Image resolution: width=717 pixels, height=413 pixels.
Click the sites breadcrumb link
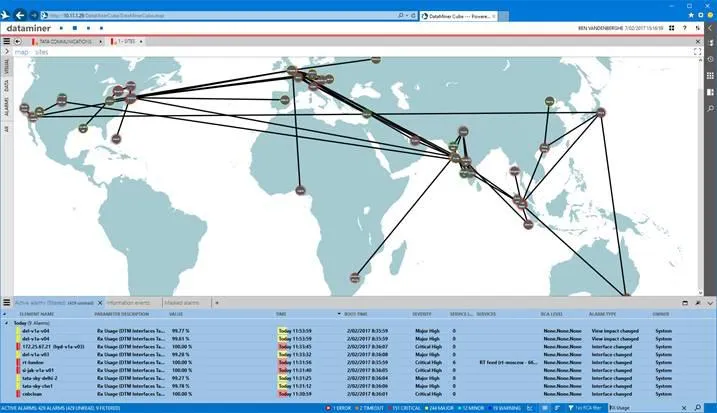point(41,52)
